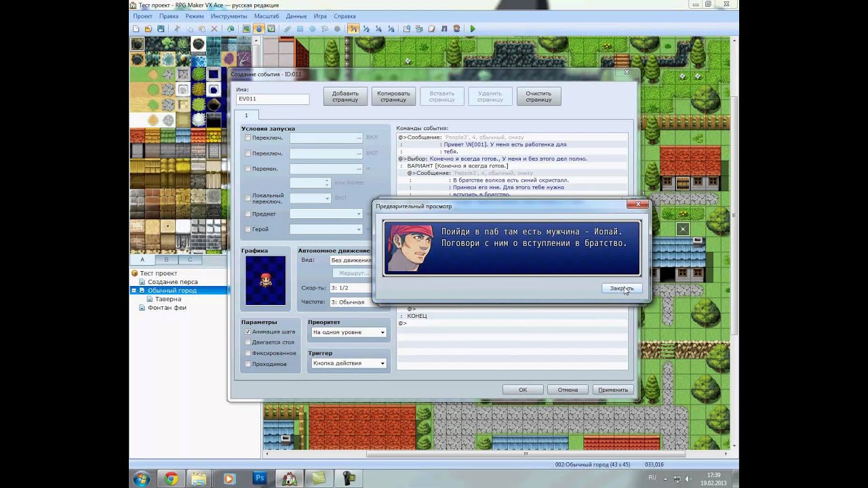Viewport: 868px width, 488px height.
Task: Click the Cut toolbar icon
Action: tap(177, 29)
